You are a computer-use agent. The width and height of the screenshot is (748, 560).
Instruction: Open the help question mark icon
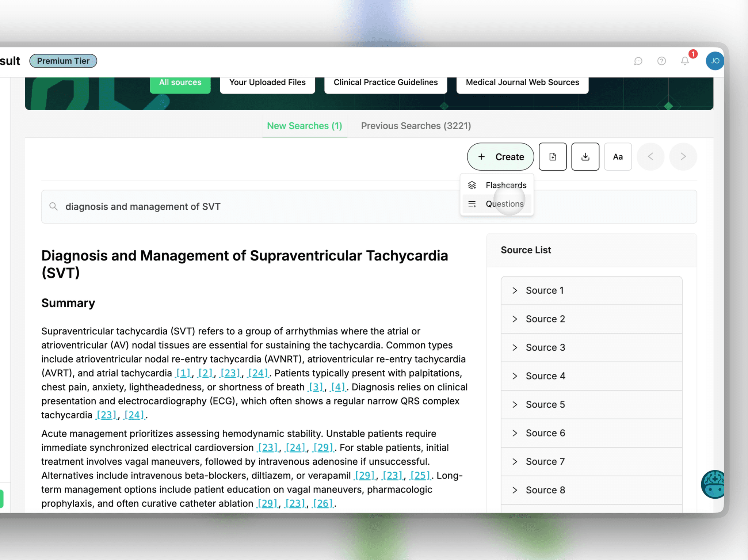pos(661,61)
